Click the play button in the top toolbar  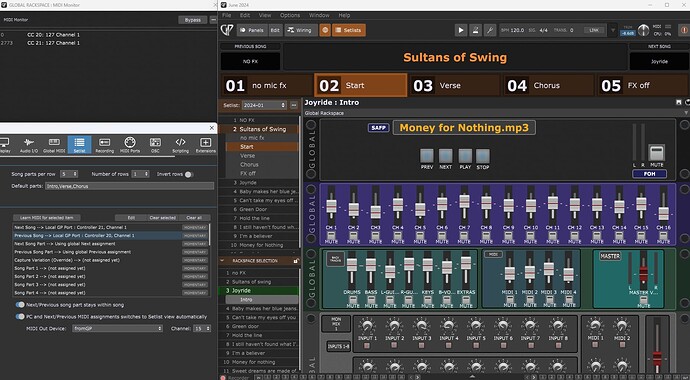pos(461,30)
